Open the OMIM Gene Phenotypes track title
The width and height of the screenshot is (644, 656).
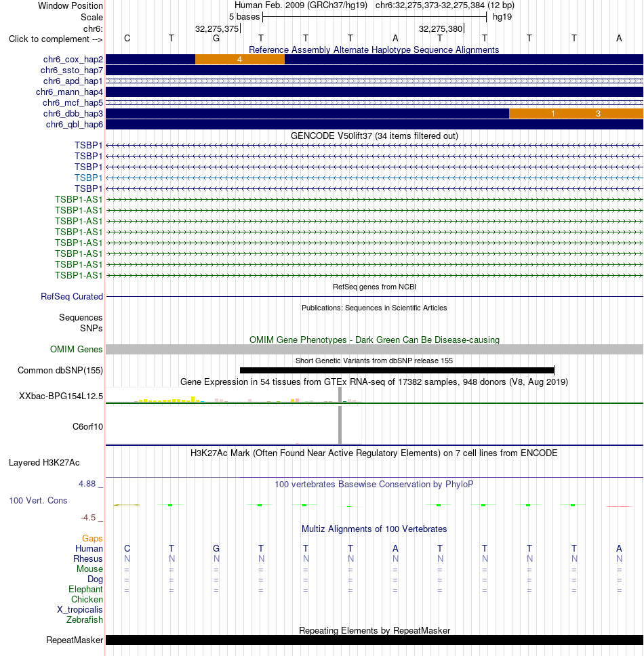point(374,340)
